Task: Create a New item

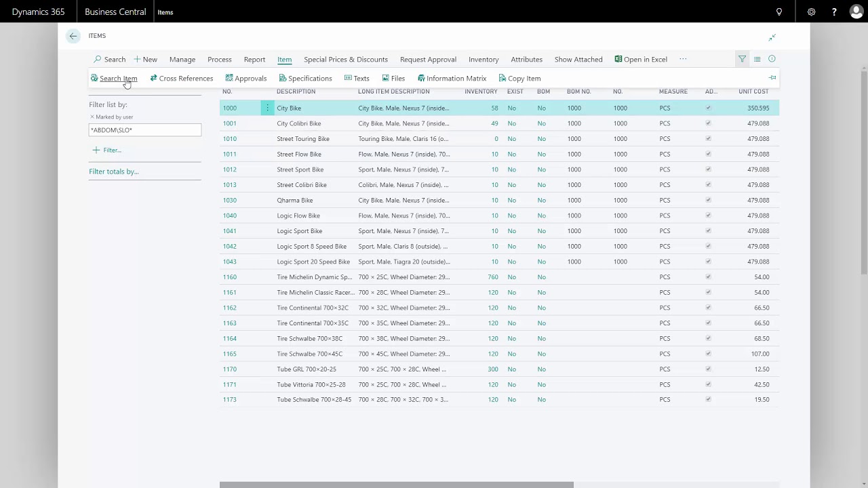Action: point(145,60)
